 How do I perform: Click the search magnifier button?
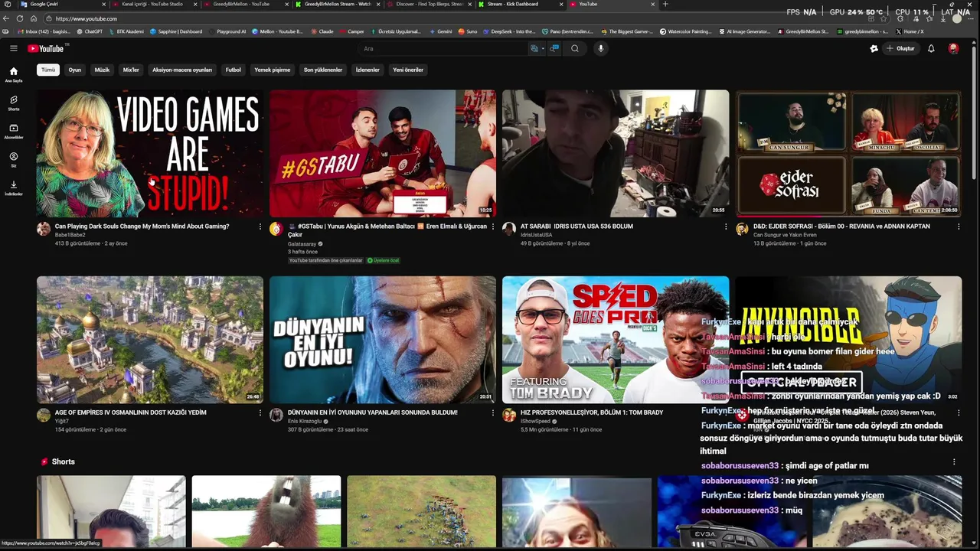[x=575, y=48]
